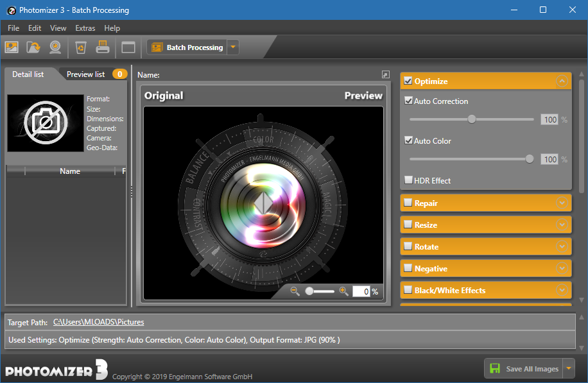The image size is (588, 383).
Task: Click the recycle bin toolbar icon
Action: pyautogui.click(x=81, y=47)
